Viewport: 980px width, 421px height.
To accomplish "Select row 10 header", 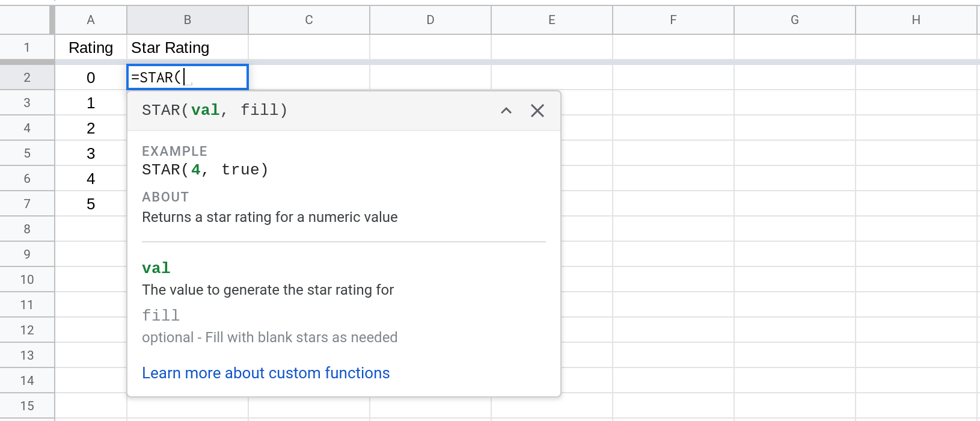I will point(27,280).
